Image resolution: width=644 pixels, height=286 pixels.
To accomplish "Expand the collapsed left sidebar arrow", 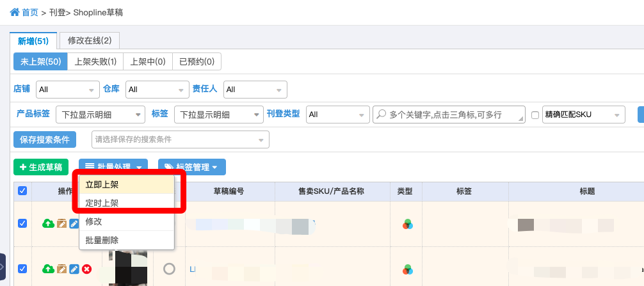I will pos(3,267).
